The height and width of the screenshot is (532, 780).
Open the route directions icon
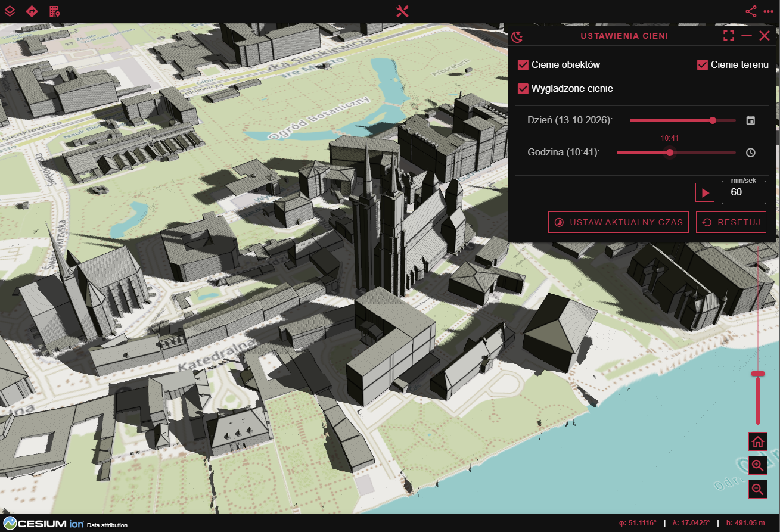32,11
